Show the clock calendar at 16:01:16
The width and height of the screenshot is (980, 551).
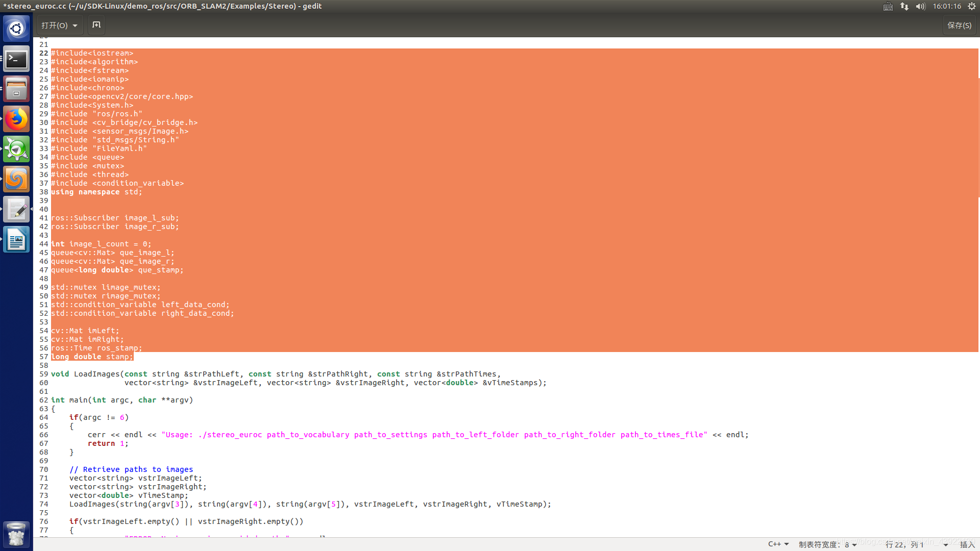tap(947, 6)
